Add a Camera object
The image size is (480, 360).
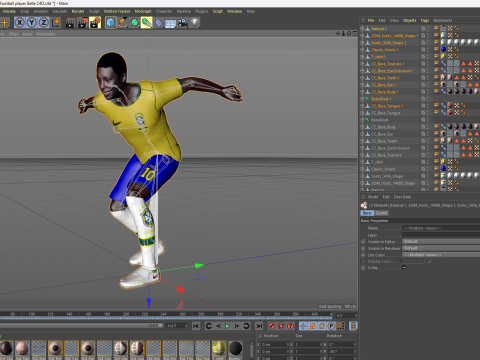tap(183, 23)
